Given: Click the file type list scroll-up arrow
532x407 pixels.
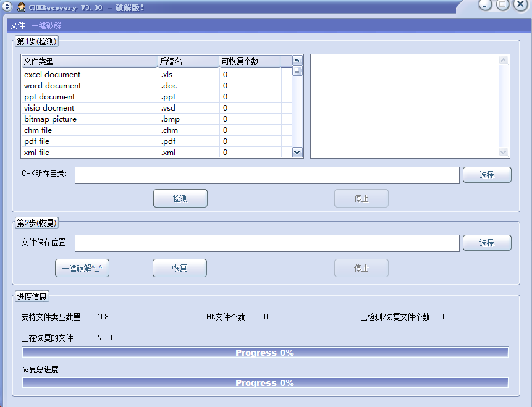Looking at the screenshot, I should 297,61.
